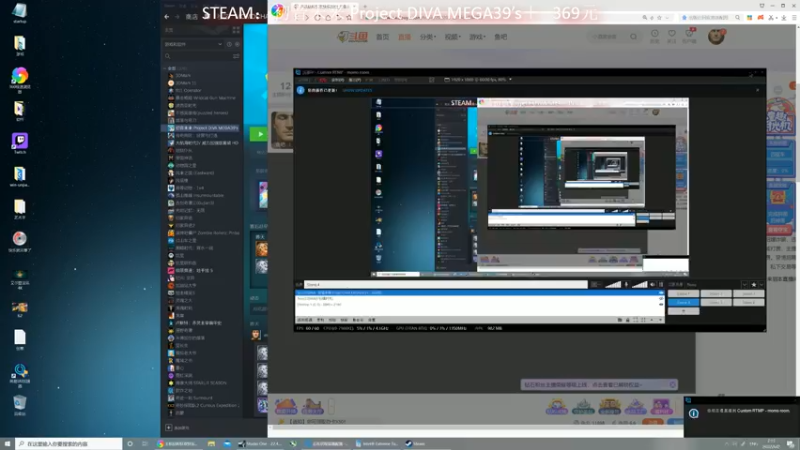Move source up with arrow icon
The image size is (800, 450).
[x=652, y=320]
